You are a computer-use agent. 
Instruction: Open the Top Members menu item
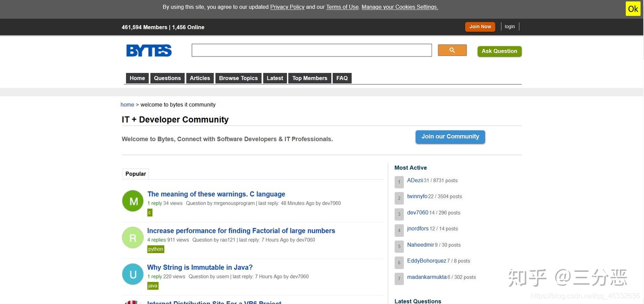click(310, 78)
